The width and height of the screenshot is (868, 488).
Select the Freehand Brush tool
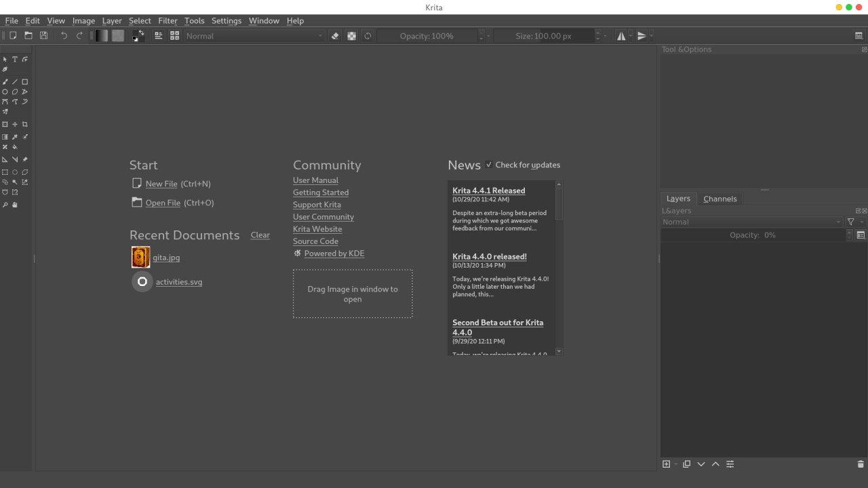(5, 81)
